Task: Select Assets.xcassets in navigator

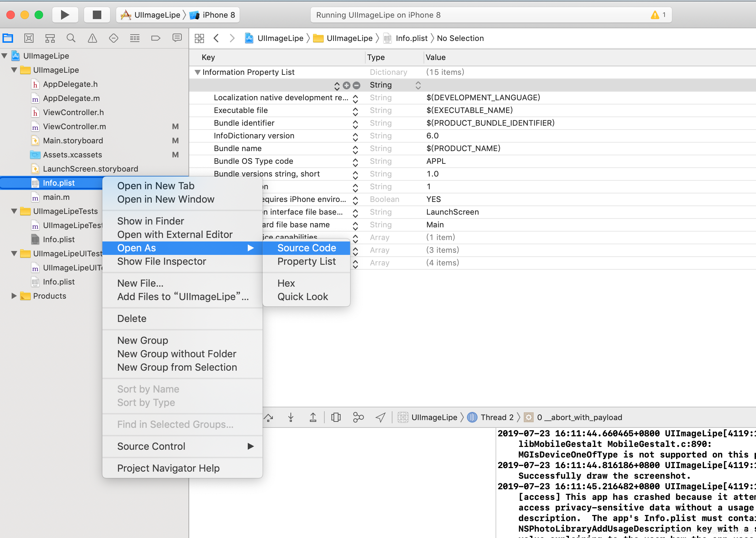Action: click(72, 155)
